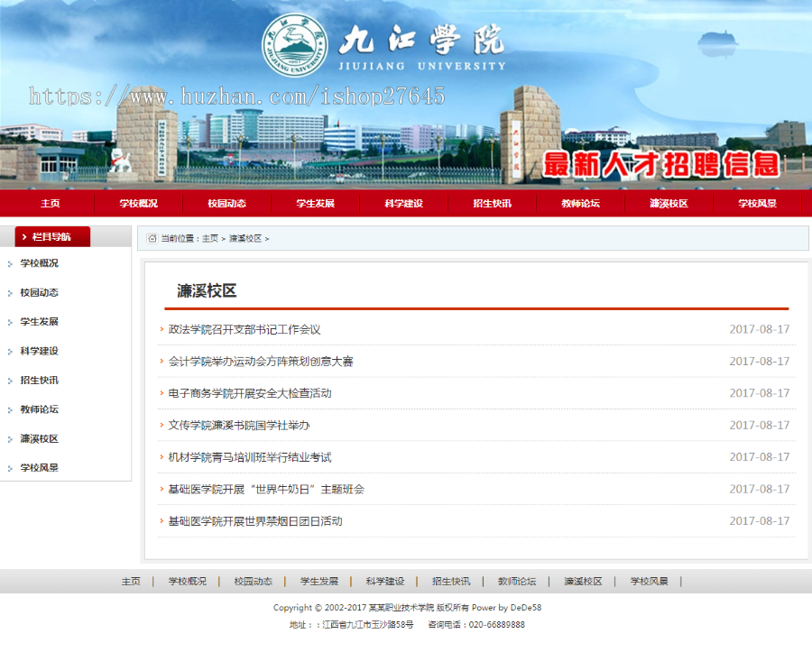The width and height of the screenshot is (812, 652).
Task: Open 学校概况 in the red navigation bar
Action: 138,204
